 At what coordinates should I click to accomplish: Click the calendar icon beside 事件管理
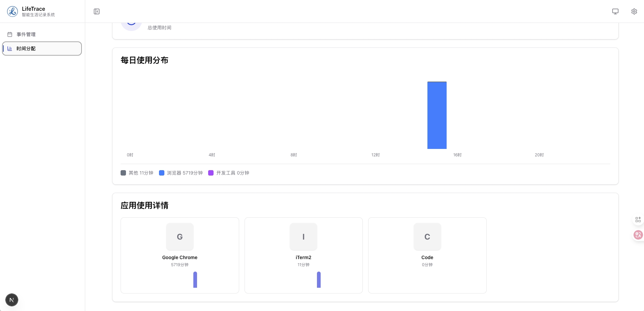(x=10, y=34)
